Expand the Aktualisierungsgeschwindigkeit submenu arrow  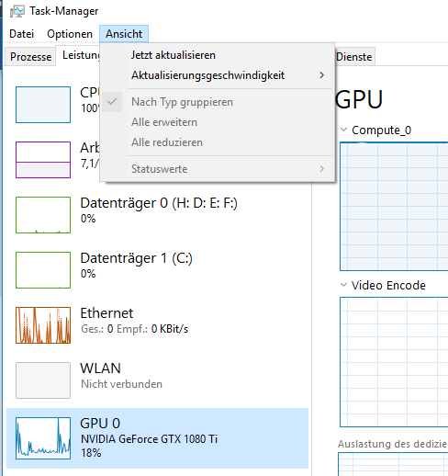pyautogui.click(x=321, y=75)
